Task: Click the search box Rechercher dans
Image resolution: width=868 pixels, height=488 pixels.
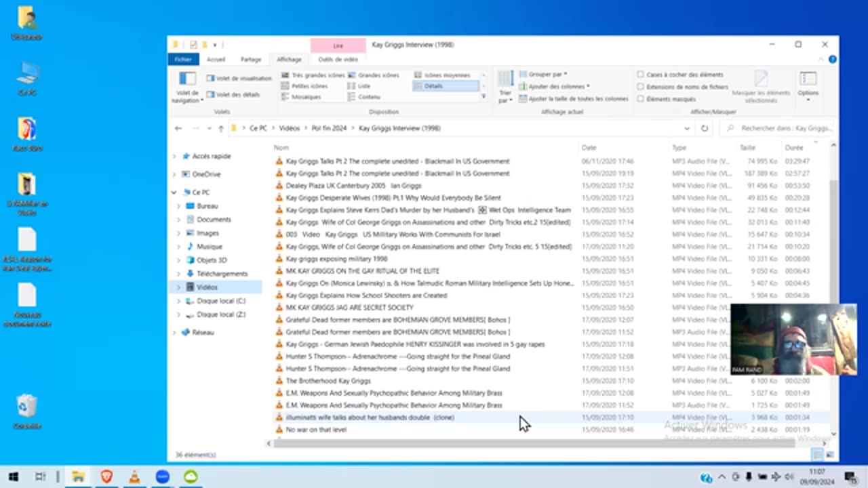Action: click(778, 128)
